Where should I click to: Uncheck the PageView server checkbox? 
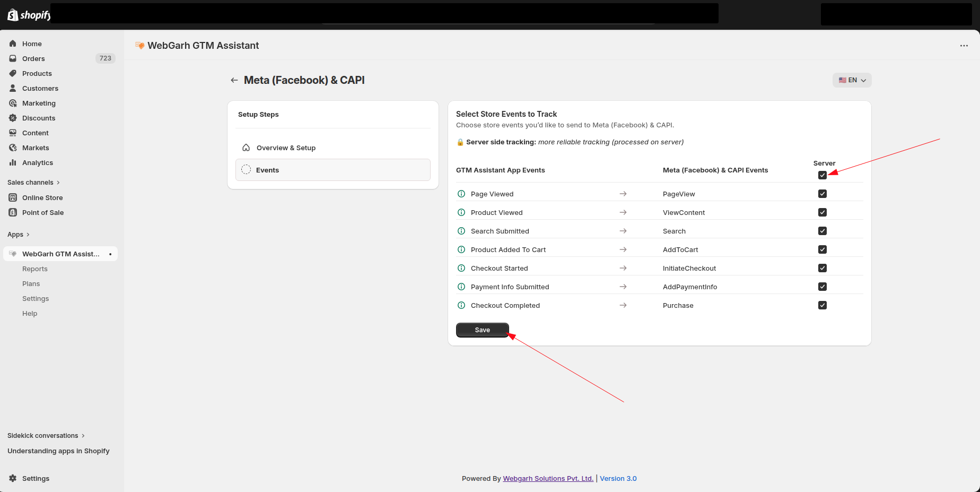click(822, 194)
